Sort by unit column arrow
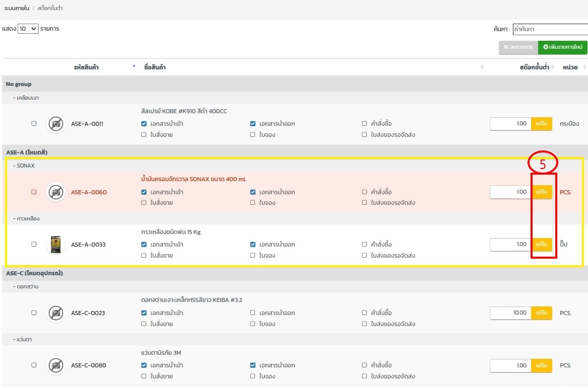This screenshot has height=388, width=588. 584,67
